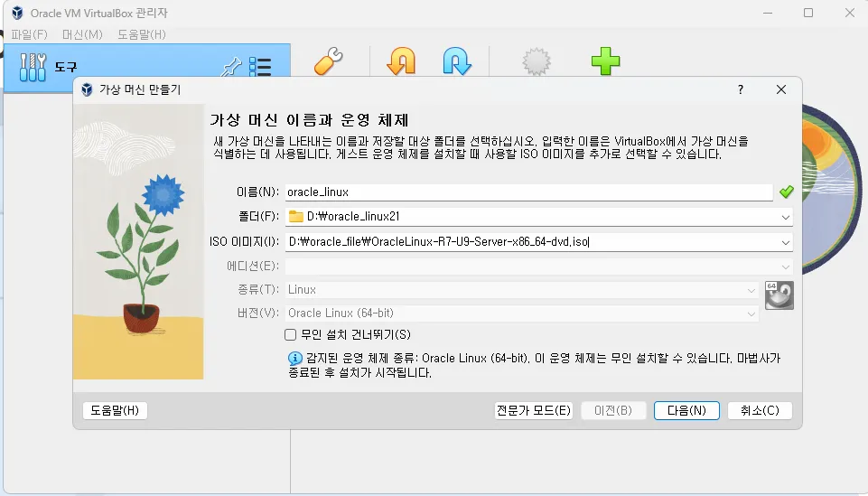Toggle Skip Unattended Installation checkbox
The width and height of the screenshot is (868, 496).
point(290,334)
